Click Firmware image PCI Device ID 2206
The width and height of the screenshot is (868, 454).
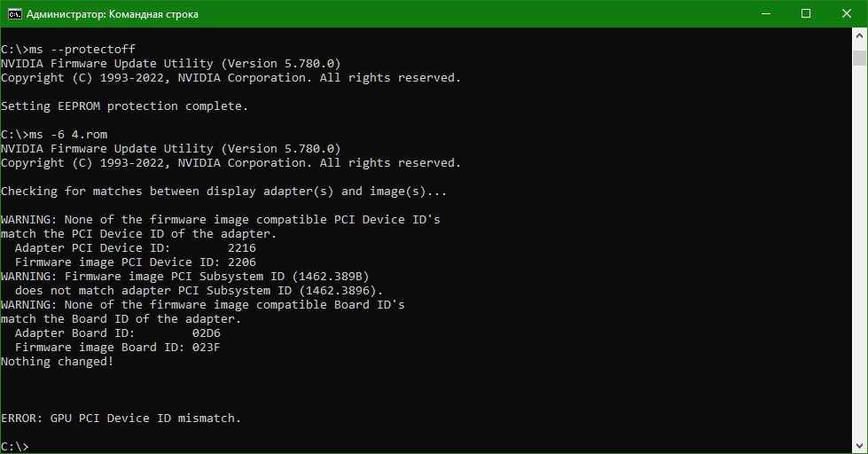(242, 262)
